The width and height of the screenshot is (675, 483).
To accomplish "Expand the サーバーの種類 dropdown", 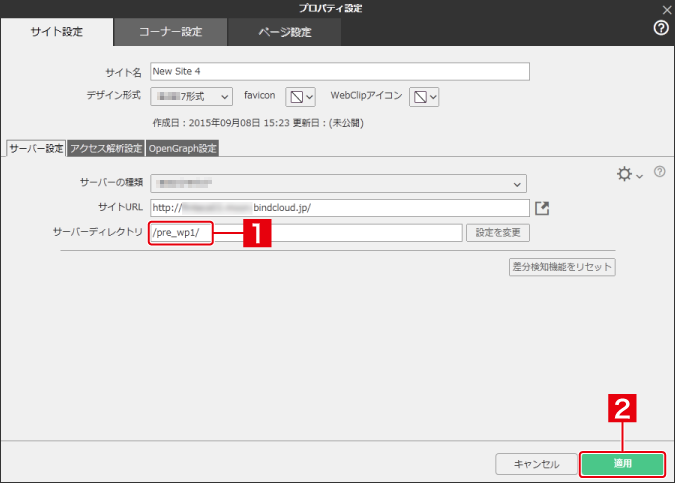I will tap(338, 184).
